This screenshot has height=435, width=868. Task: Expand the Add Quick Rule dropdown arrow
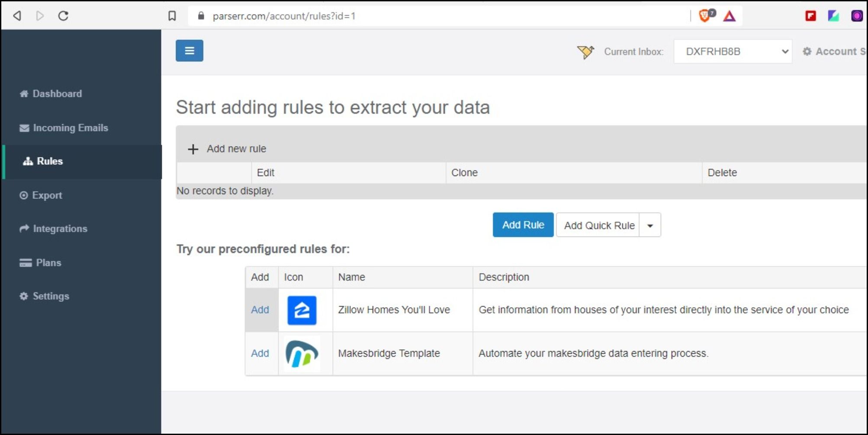click(650, 225)
